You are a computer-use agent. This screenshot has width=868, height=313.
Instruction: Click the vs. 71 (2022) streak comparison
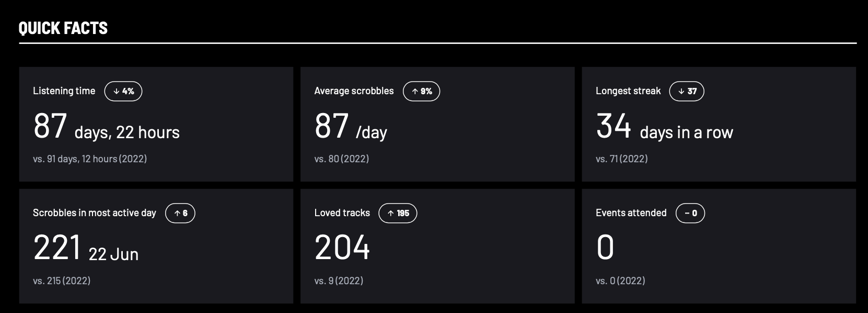coord(621,159)
